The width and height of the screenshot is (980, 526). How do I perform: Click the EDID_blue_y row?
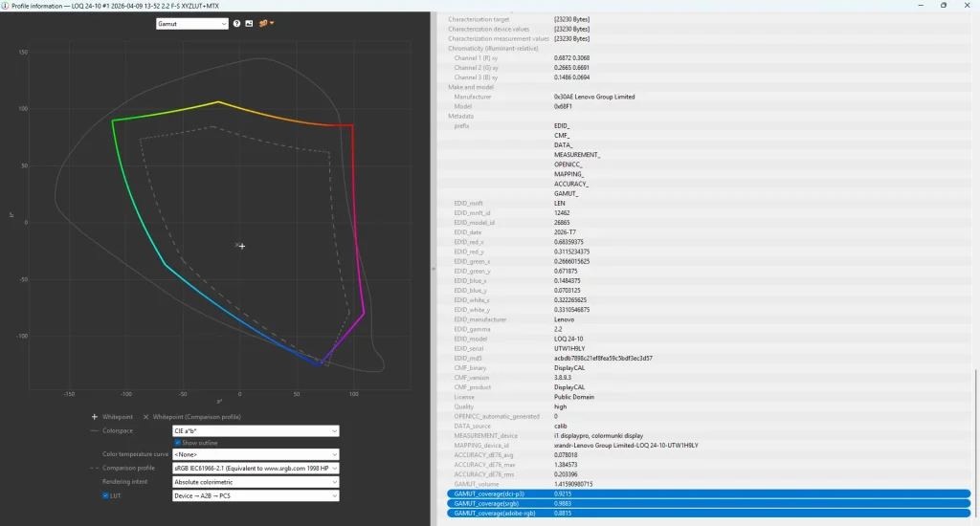point(709,291)
